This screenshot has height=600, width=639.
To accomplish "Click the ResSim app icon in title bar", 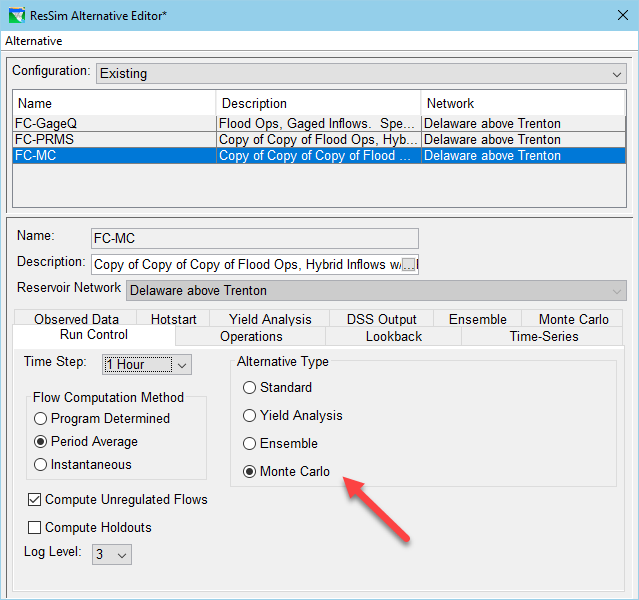I will [x=14, y=15].
